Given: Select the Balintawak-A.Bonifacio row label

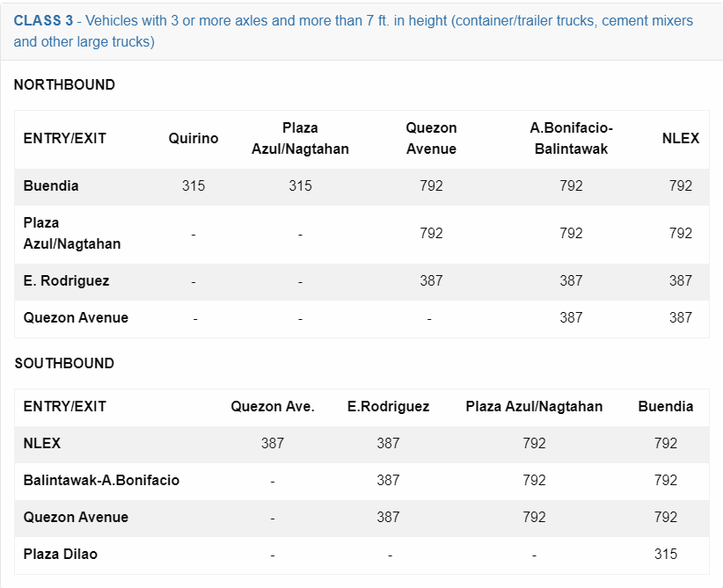Looking at the screenshot, I should pyautogui.click(x=101, y=480).
